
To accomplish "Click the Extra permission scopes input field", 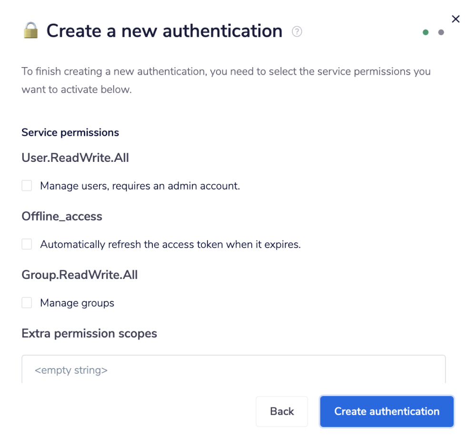I will (233, 370).
